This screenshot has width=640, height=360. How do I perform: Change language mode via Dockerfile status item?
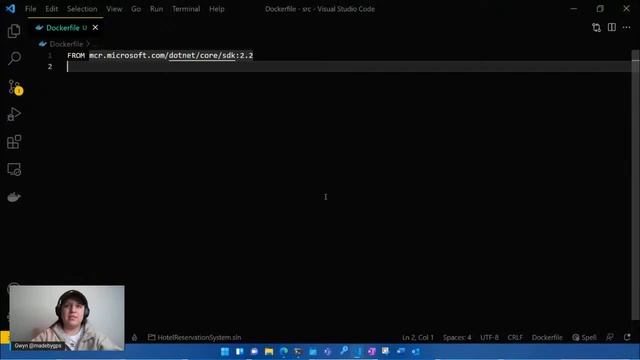(x=547, y=338)
